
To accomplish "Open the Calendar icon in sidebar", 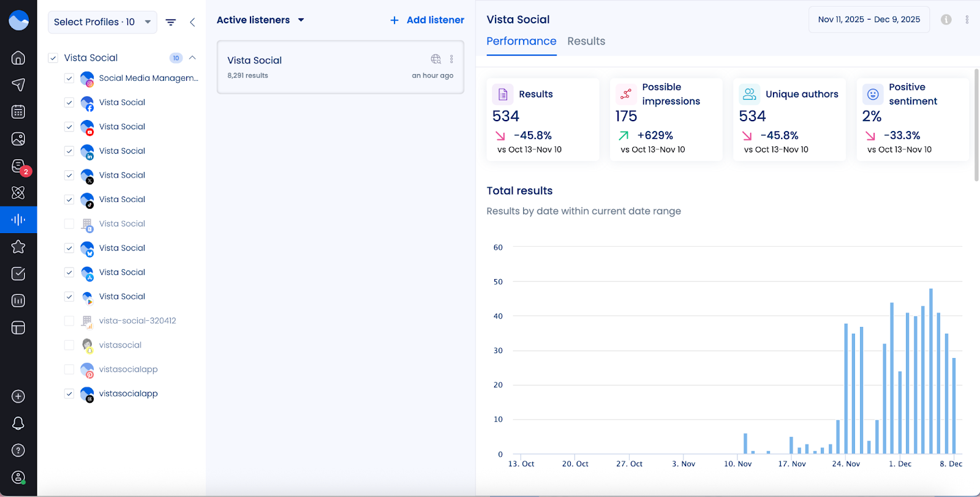I will pyautogui.click(x=18, y=111).
